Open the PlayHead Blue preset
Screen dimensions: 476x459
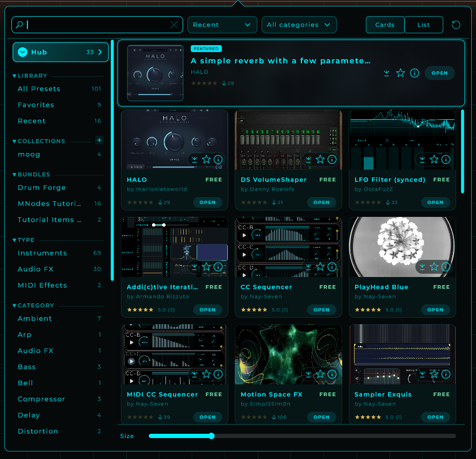click(435, 310)
